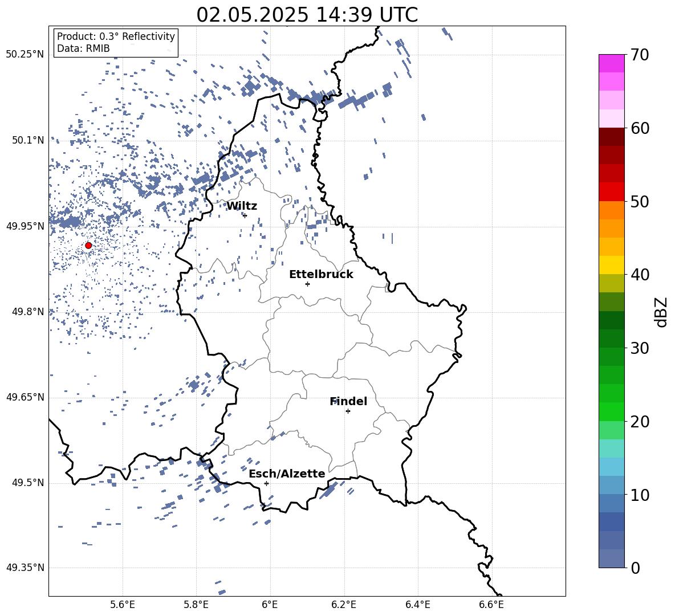Viewport: 675px width, 616px height.
Task: Click the colorbar tick label 0
Action: tap(635, 568)
